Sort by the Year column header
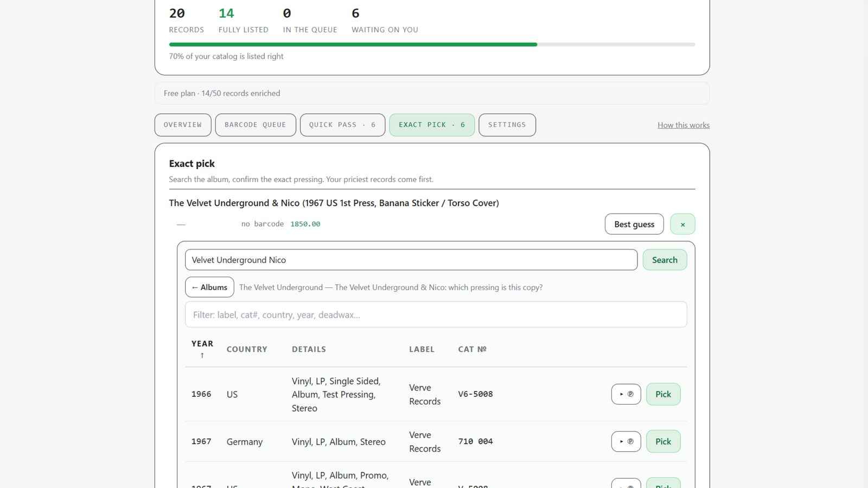The width and height of the screenshot is (868, 488). click(202, 349)
